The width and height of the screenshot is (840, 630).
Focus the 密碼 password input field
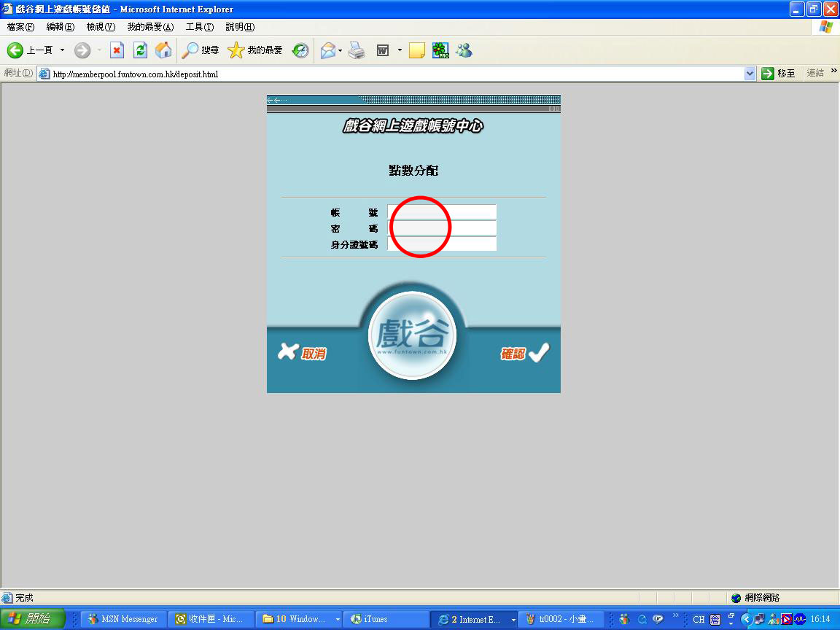pyautogui.click(x=442, y=227)
